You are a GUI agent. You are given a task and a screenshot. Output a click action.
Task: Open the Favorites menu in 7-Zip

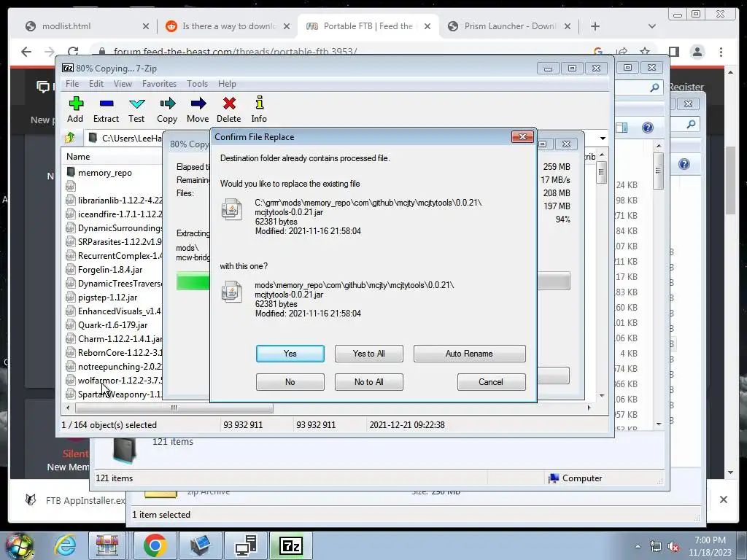pyautogui.click(x=159, y=84)
